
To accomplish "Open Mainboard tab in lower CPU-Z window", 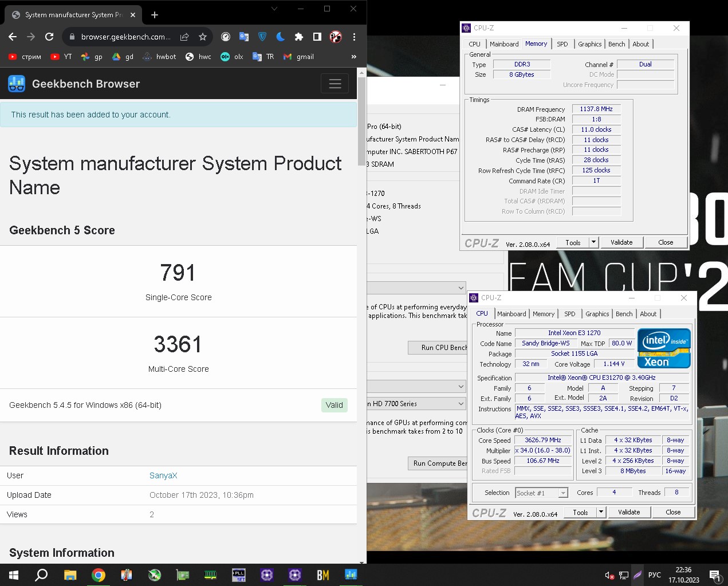I will [x=511, y=314].
